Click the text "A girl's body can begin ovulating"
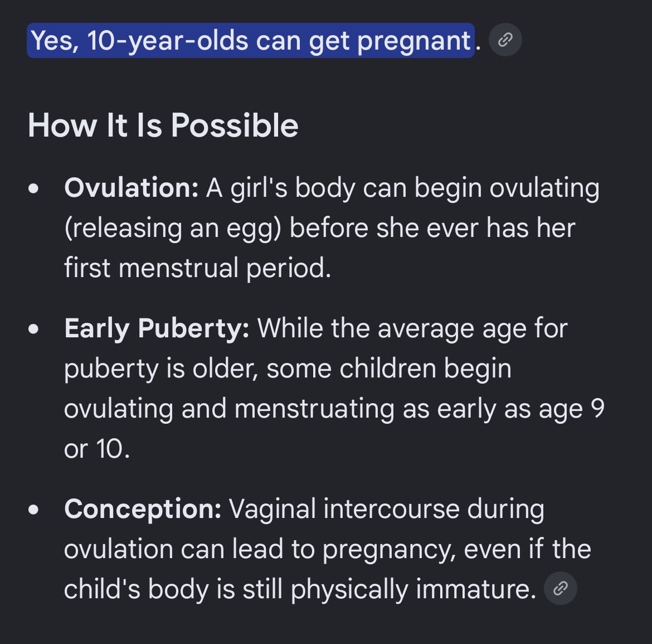Screen dimensions: 652x644 pos(402,188)
